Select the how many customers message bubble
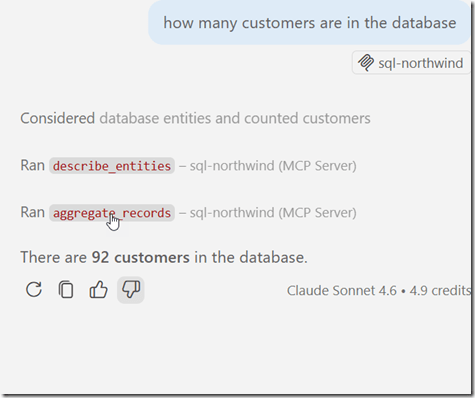Viewport: 475px width, 398px height. [x=309, y=23]
